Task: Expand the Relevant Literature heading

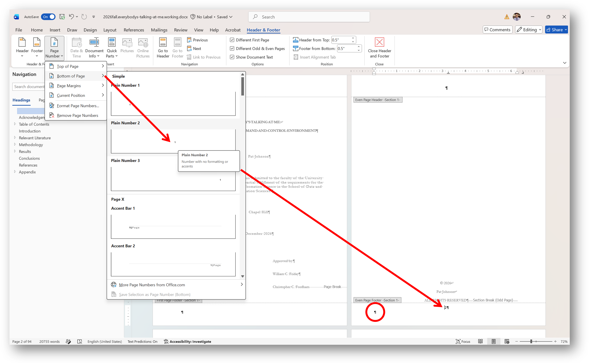Action: click(15, 138)
